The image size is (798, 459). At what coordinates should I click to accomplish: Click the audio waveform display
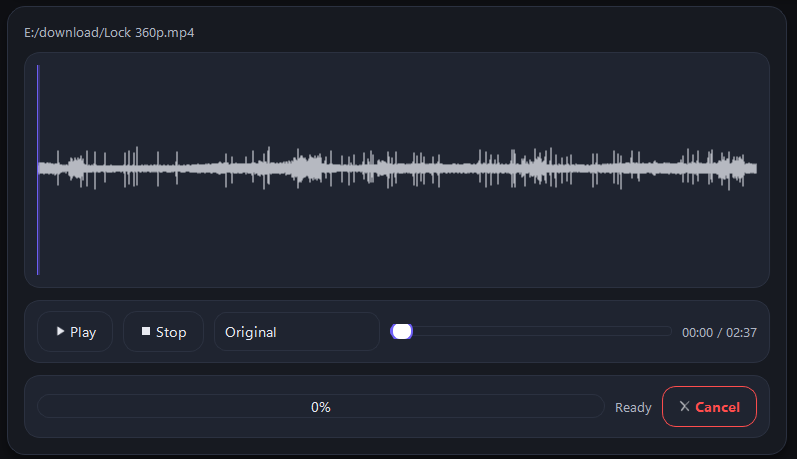[x=397, y=169]
